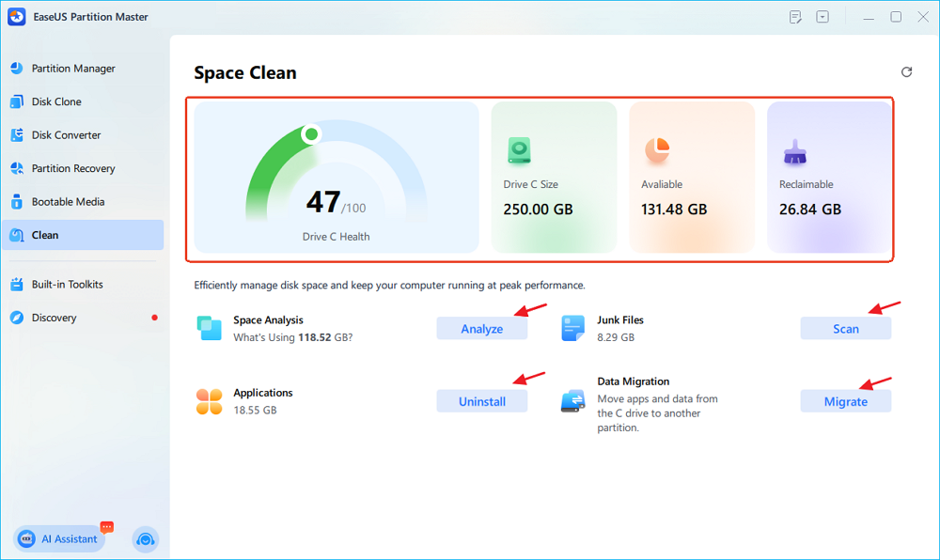This screenshot has width=940, height=560.
Task: Click the 131.48 GB available value
Action: pos(674,209)
